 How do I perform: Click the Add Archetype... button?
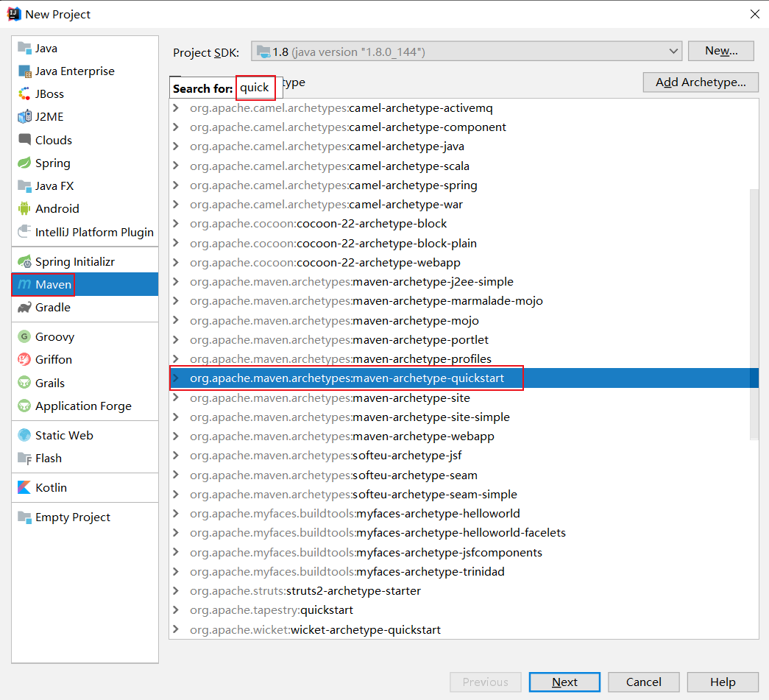[701, 82]
